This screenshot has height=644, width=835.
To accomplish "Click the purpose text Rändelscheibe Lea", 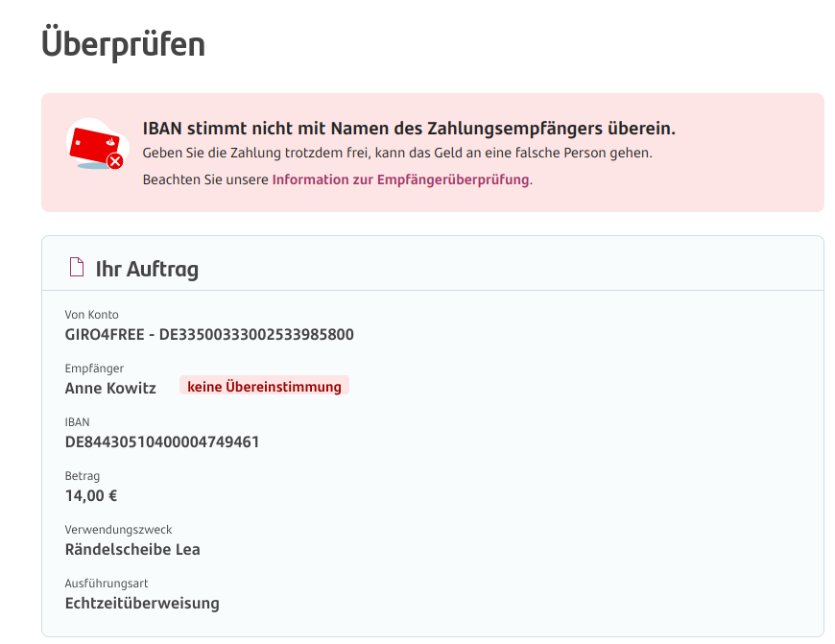I will (x=132, y=550).
